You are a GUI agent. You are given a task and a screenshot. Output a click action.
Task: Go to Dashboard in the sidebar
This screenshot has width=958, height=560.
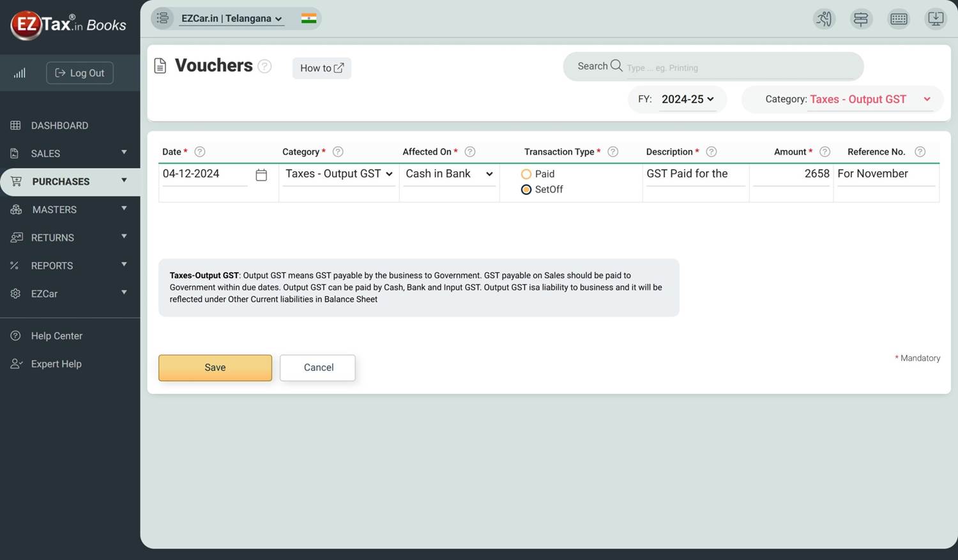point(59,126)
